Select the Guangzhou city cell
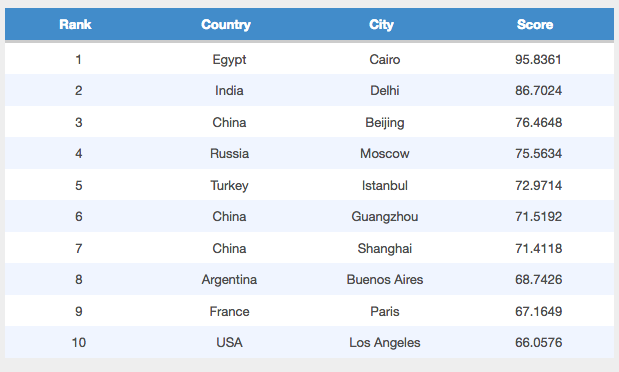Viewport: 619px width, 372px height. pyautogui.click(x=385, y=216)
